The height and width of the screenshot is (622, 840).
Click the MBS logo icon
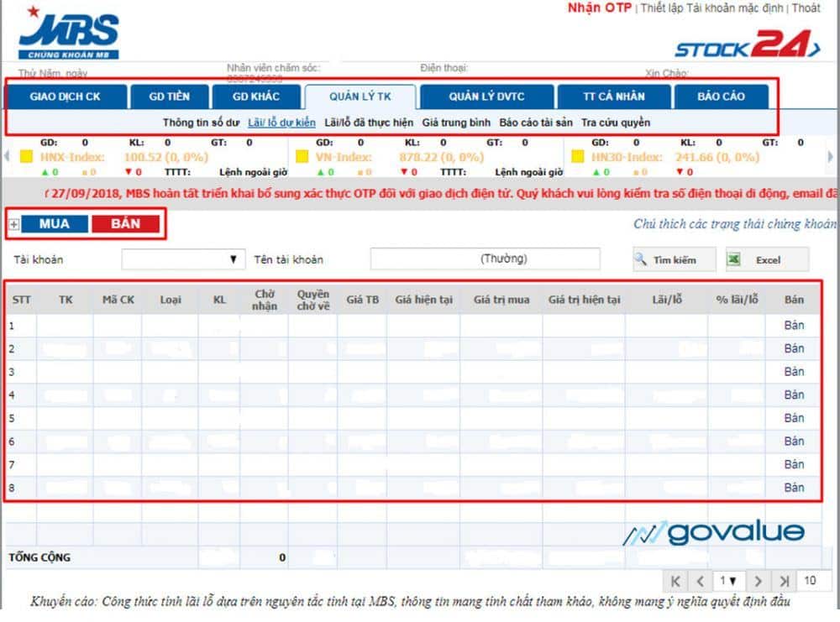69,34
